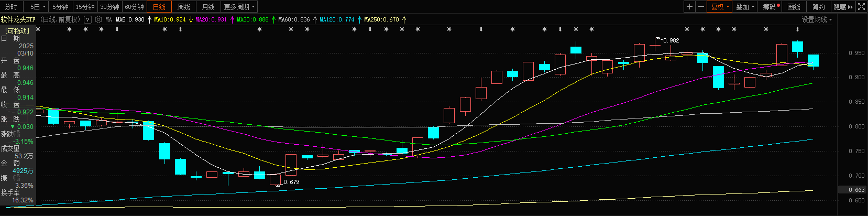Click the 成交量 volume value 53.2万

pos(24,156)
